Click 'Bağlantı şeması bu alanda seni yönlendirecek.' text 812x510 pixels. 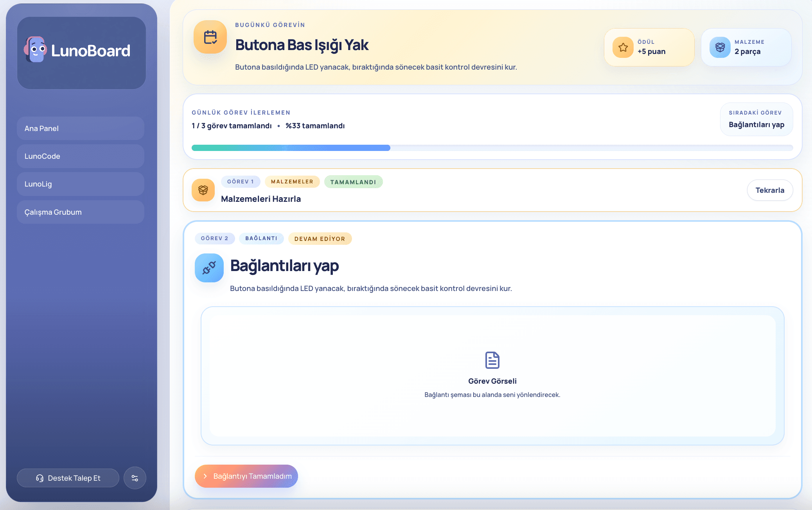(492, 395)
